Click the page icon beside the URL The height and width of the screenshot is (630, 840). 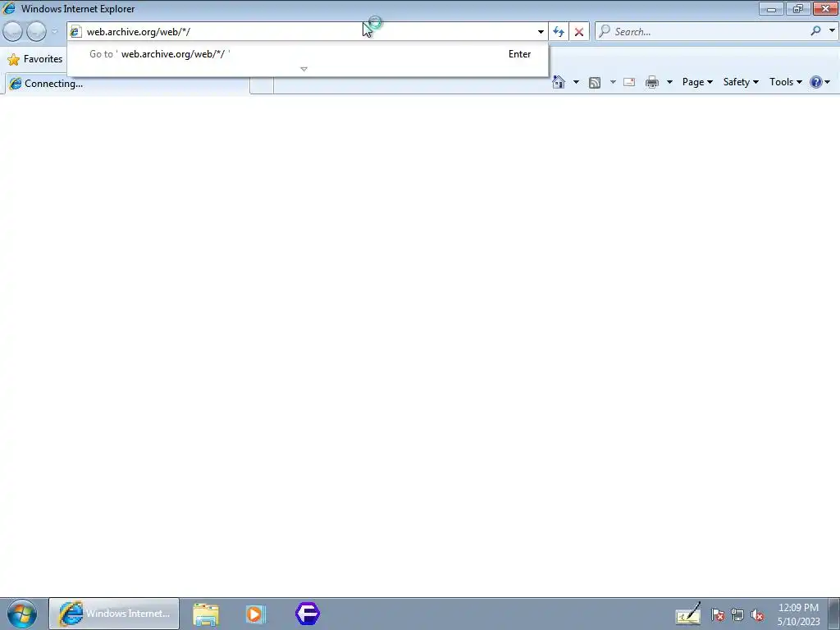pos(76,32)
